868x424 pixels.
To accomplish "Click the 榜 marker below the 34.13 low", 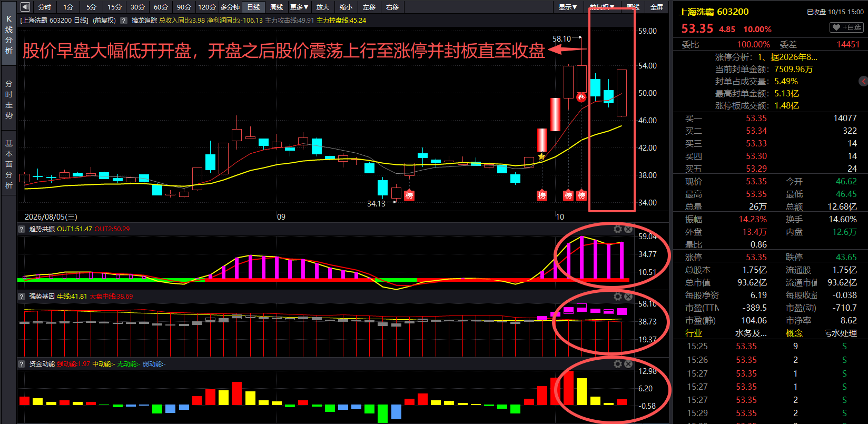I will pyautogui.click(x=409, y=195).
